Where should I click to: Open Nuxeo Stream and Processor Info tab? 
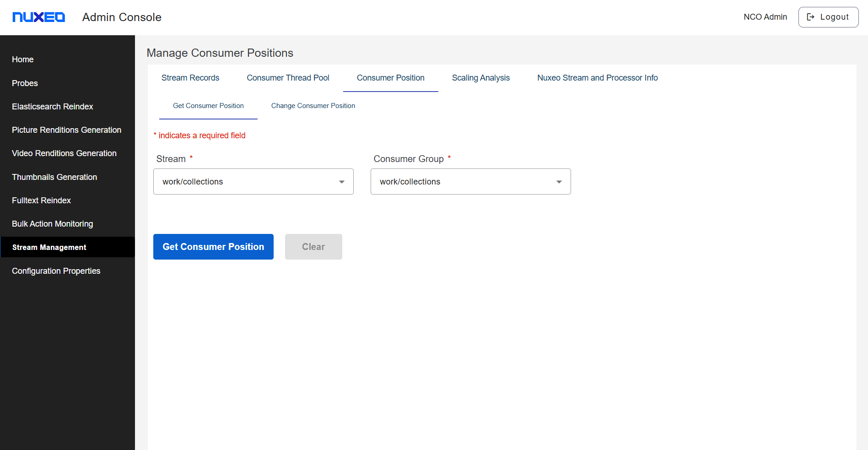point(597,78)
